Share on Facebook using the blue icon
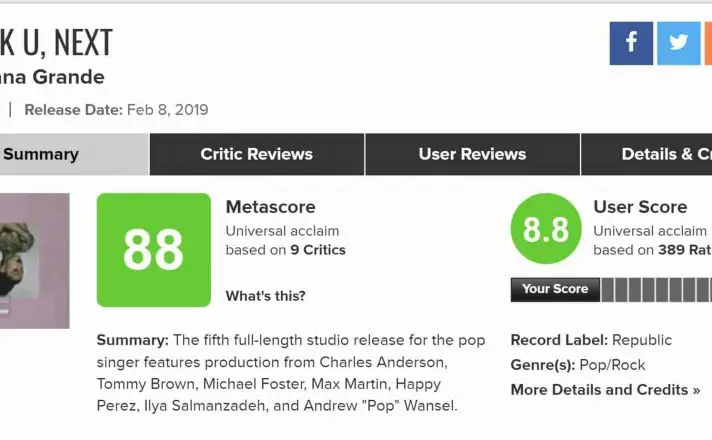Screen dimensions: 712x440 pyautogui.click(x=631, y=43)
